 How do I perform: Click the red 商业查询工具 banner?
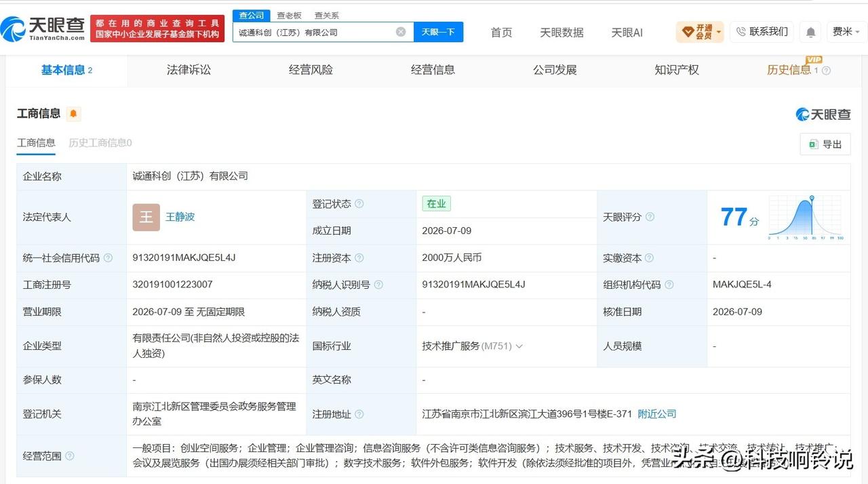pos(157,28)
